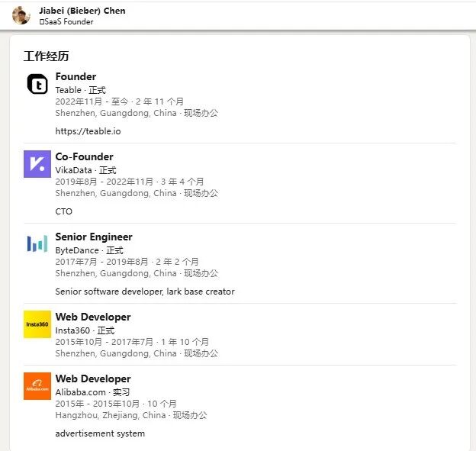
Task: Click the 2022年11月 - 至今 date range
Action: (x=92, y=101)
